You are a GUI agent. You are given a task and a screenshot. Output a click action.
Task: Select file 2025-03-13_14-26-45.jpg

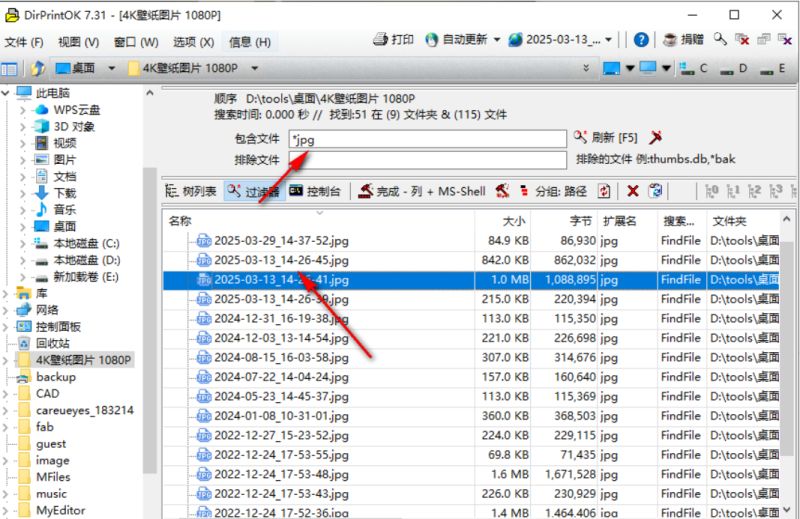(x=281, y=260)
